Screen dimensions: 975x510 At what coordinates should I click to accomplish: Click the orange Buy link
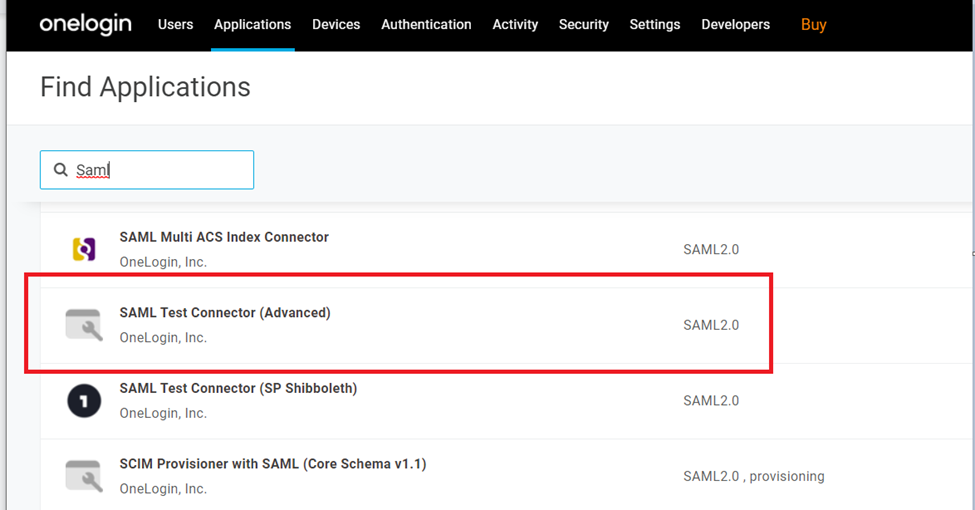[813, 24]
